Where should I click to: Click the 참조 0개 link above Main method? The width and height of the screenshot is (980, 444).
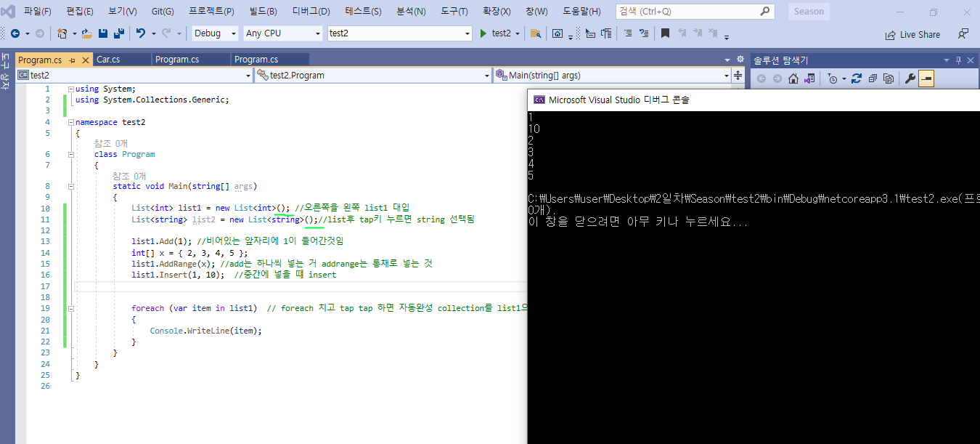tap(129, 176)
